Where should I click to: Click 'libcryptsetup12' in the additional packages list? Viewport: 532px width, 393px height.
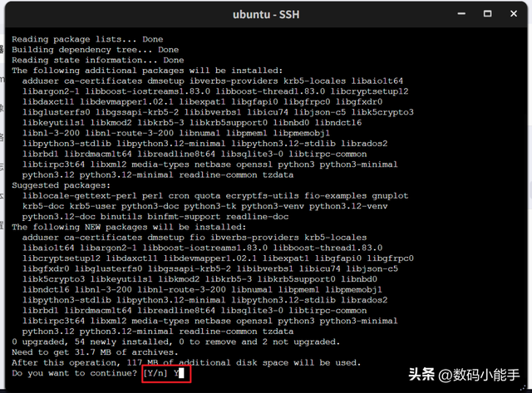369,91
